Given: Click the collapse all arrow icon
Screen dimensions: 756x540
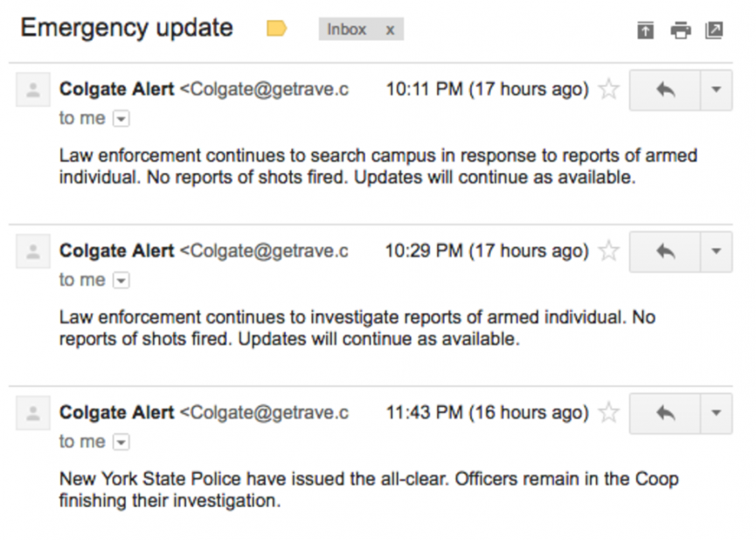Looking at the screenshot, I should pyautogui.click(x=646, y=31).
